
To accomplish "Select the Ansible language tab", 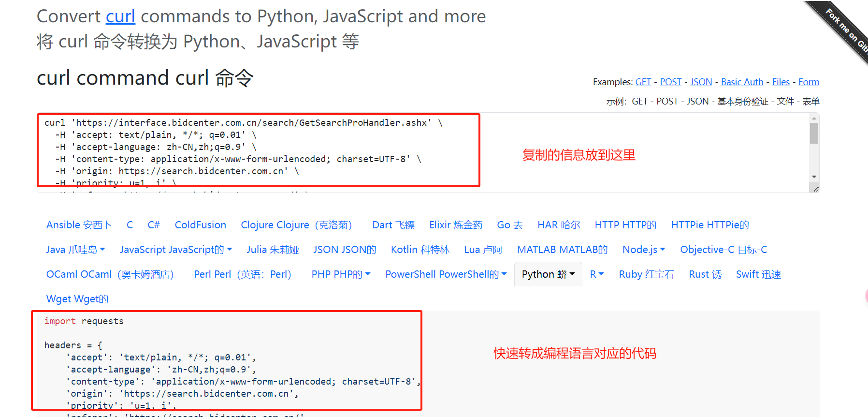I will (x=79, y=225).
